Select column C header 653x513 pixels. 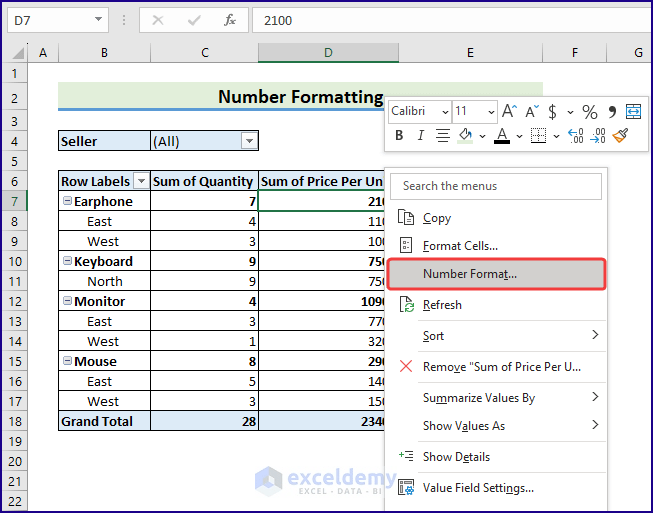204,52
